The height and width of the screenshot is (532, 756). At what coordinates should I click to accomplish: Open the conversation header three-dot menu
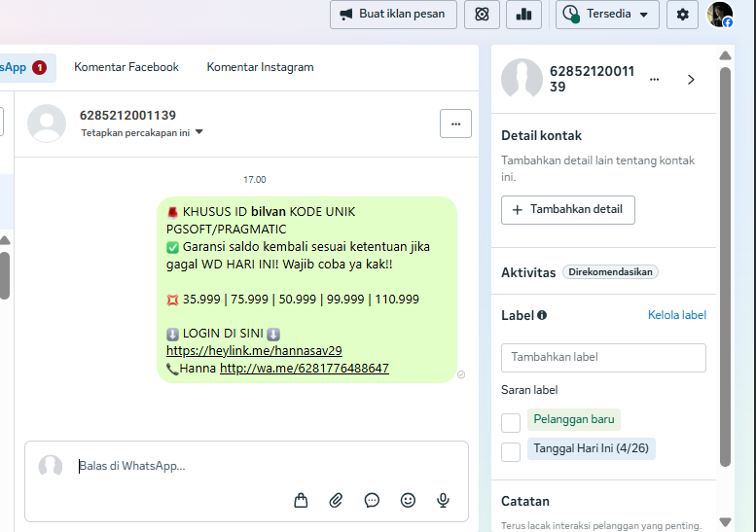click(455, 124)
